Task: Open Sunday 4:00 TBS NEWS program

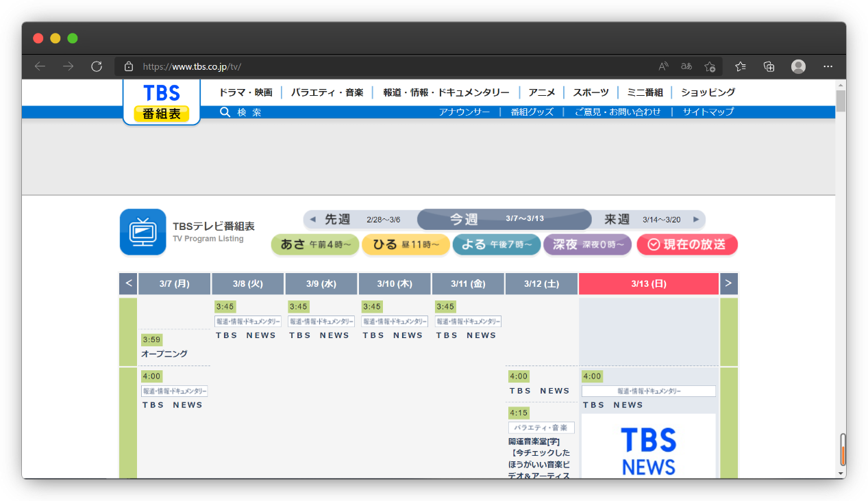Action: (x=613, y=405)
